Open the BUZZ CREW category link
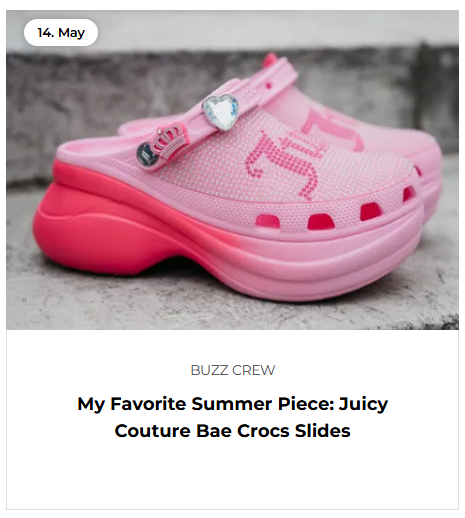 click(x=233, y=370)
